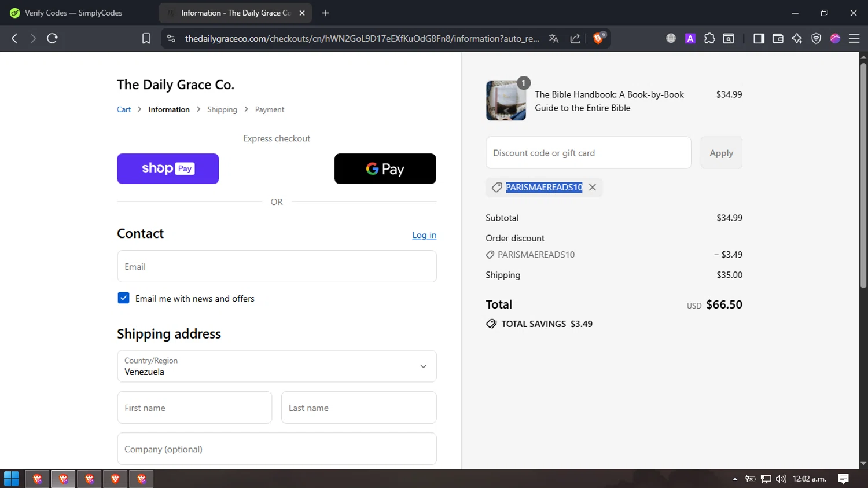Close the Information checkout tab
868x488 pixels.
click(x=301, y=13)
